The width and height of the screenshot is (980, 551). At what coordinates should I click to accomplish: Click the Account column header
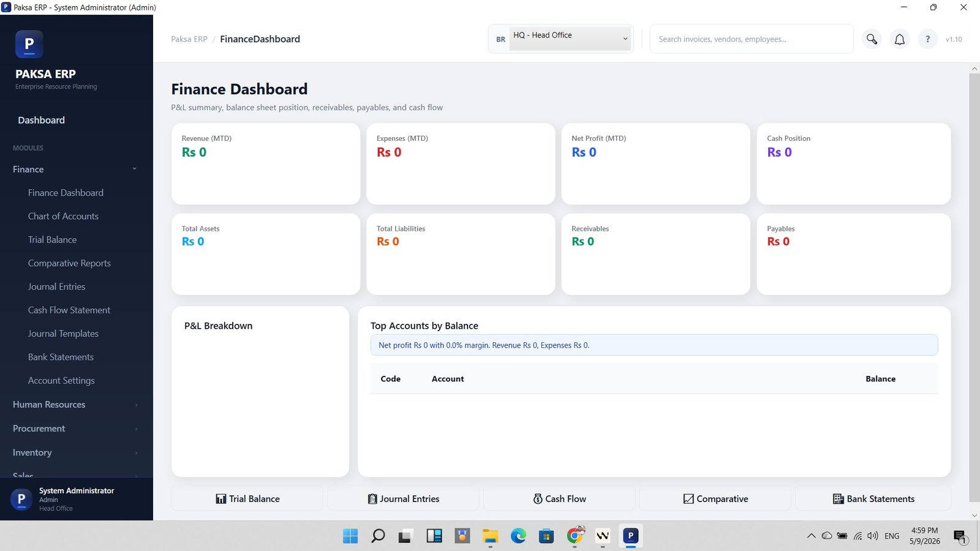(x=448, y=379)
